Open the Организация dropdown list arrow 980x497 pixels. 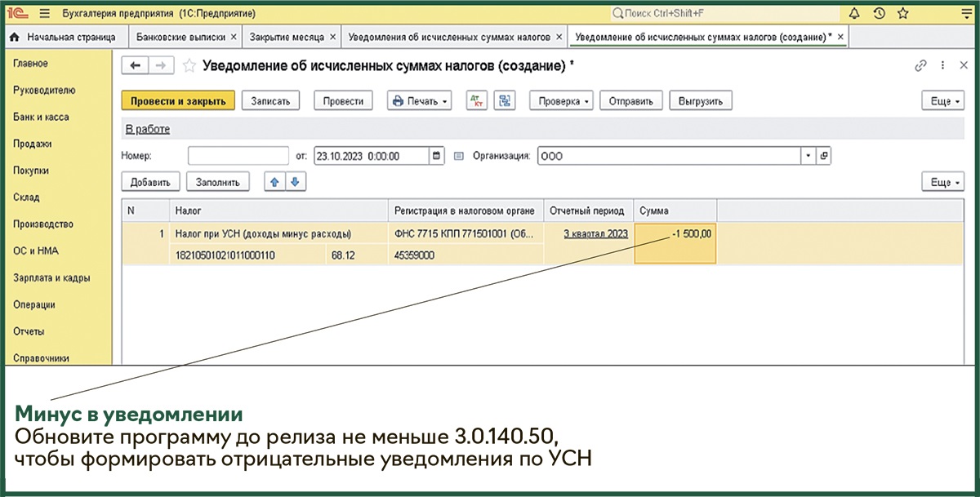click(807, 156)
